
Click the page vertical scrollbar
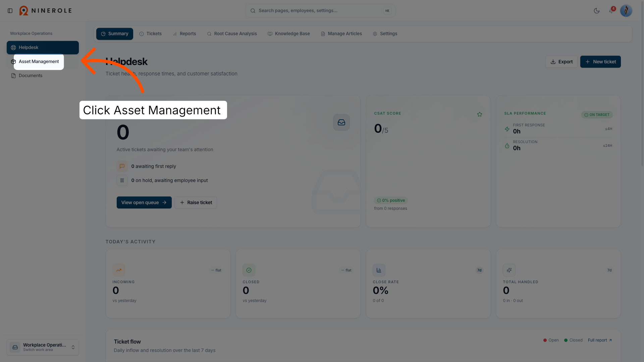[642, 84]
